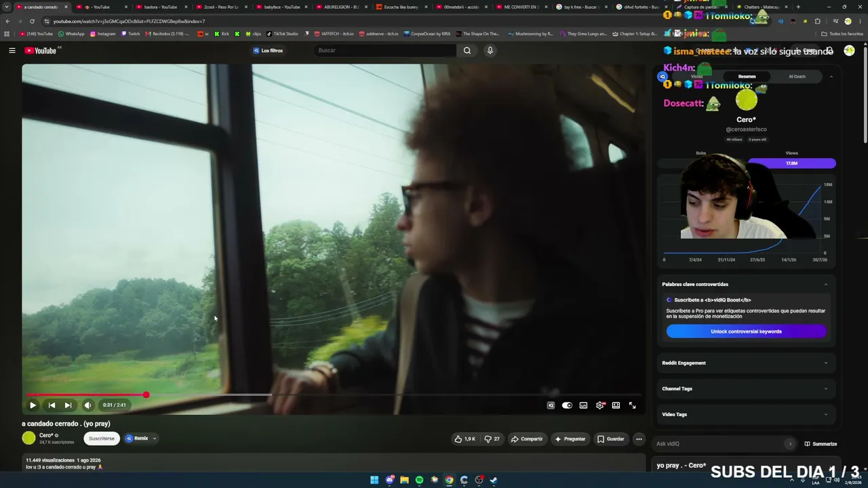Open the Remix dropdown

[x=141, y=439]
